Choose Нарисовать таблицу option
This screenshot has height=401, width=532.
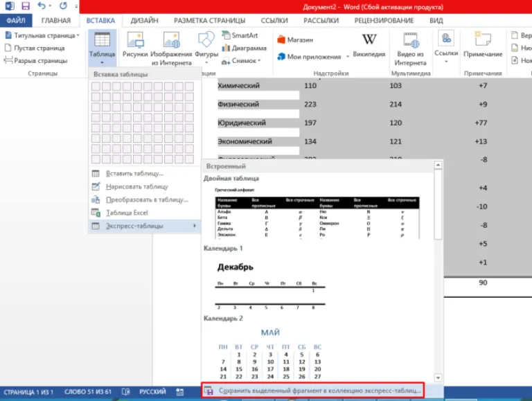click(x=145, y=186)
